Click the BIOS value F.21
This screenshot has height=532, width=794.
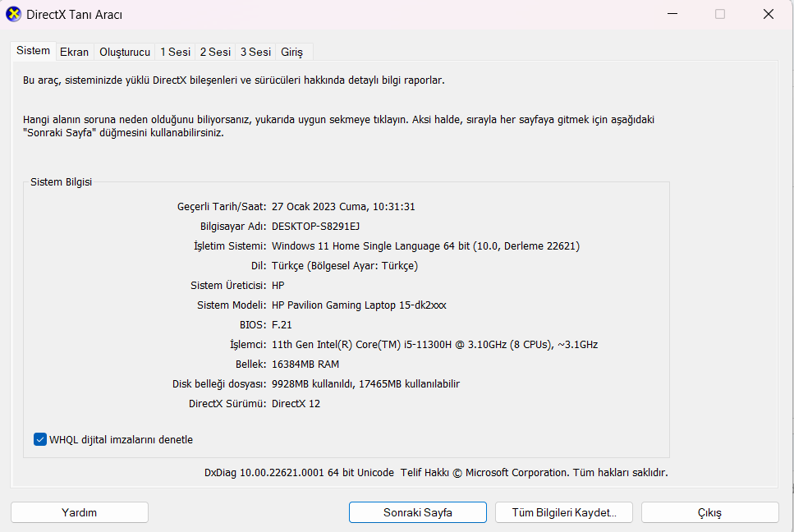[x=282, y=325]
